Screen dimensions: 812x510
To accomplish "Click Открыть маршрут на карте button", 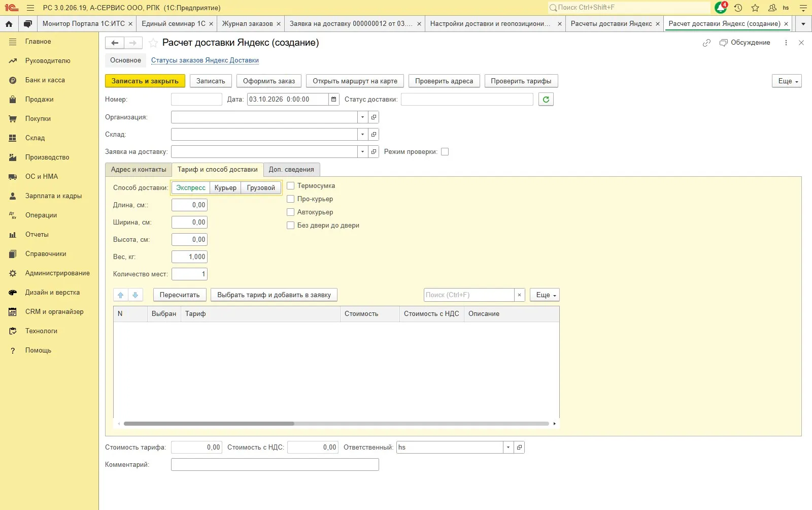I will point(355,81).
